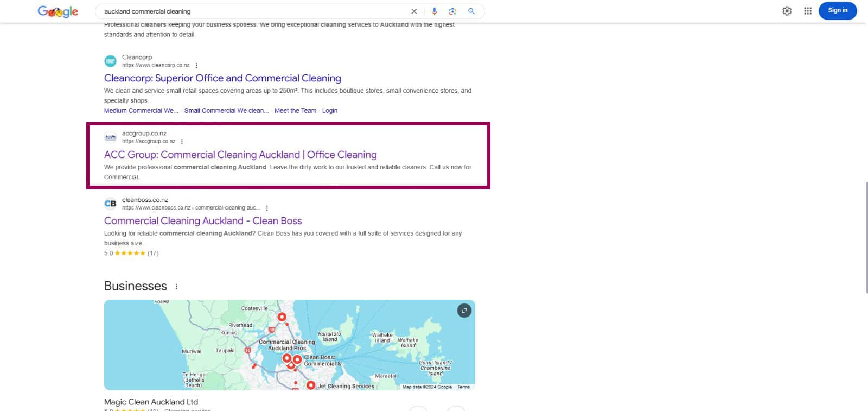Click 'Jet Cleaning Services' map pin
This screenshot has width=868, height=411.
[310, 385]
